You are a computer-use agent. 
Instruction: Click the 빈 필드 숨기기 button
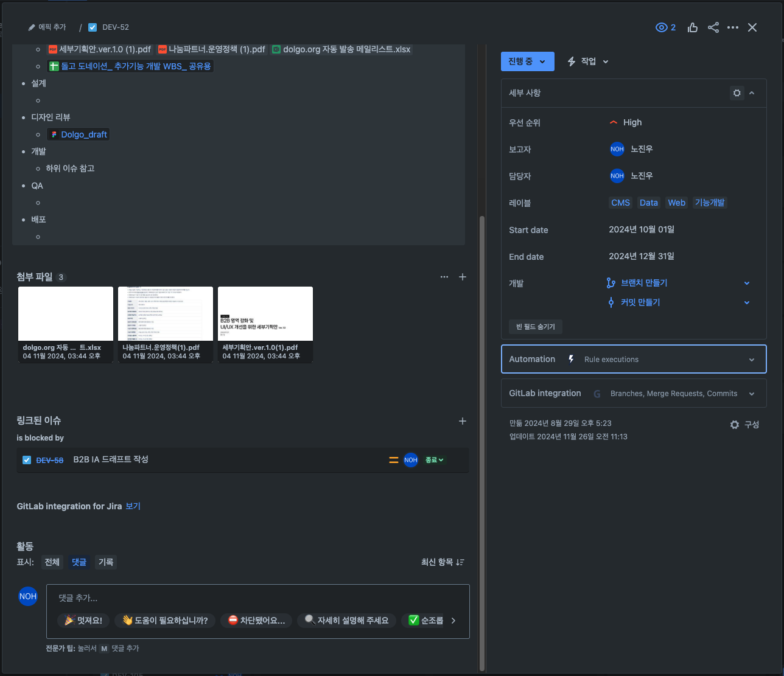click(x=536, y=327)
